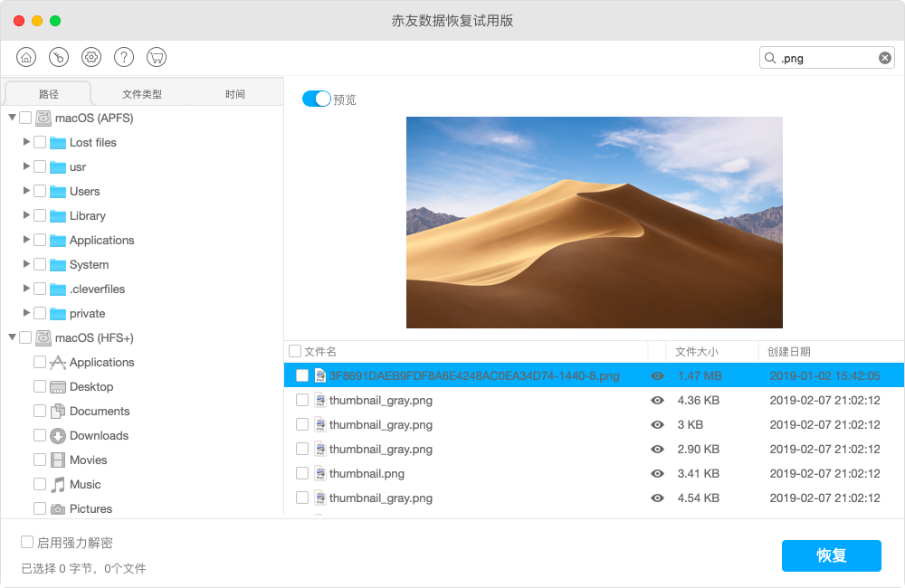Check the macOS (APFS) volume checkbox
905x588 pixels.
(x=25, y=118)
